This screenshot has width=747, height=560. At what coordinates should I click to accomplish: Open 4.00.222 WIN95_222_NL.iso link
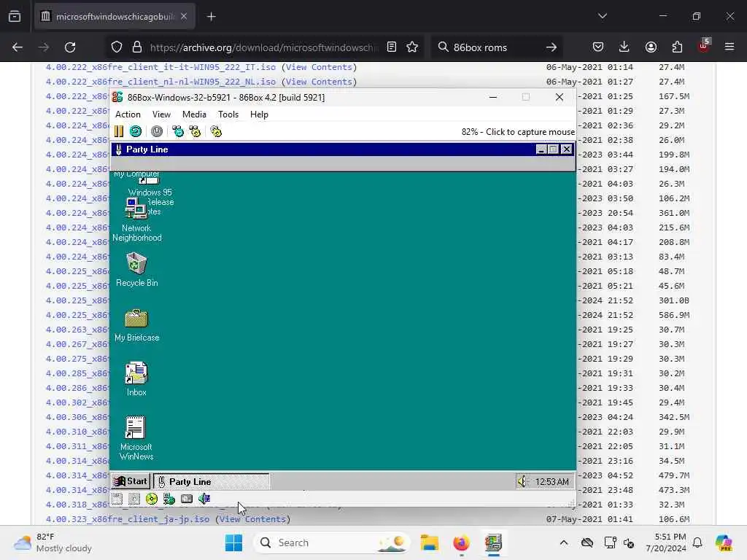[x=160, y=82]
